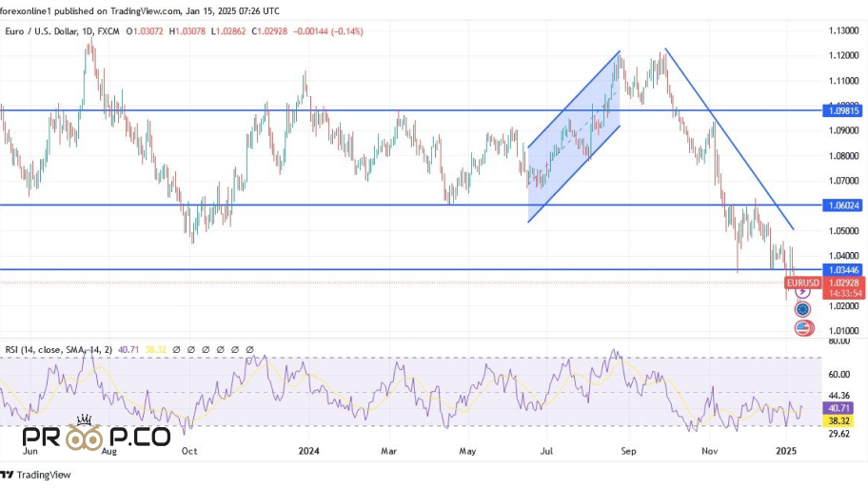This screenshot has width=868, height=488.
Task: Click the first RSI hidden-value symbol
Action: pos(177,350)
